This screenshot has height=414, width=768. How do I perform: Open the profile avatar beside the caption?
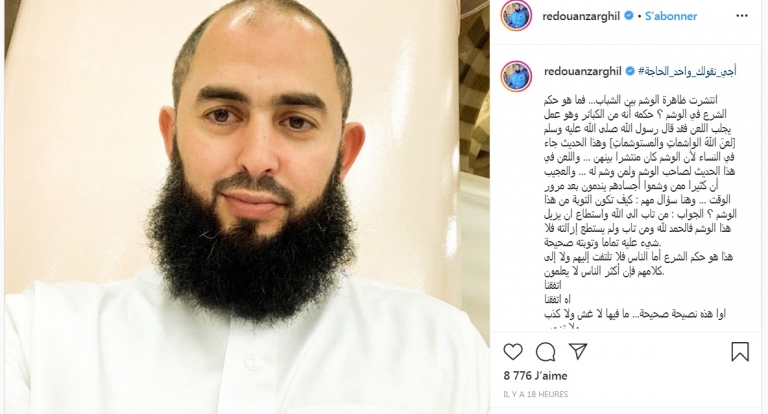click(516, 76)
